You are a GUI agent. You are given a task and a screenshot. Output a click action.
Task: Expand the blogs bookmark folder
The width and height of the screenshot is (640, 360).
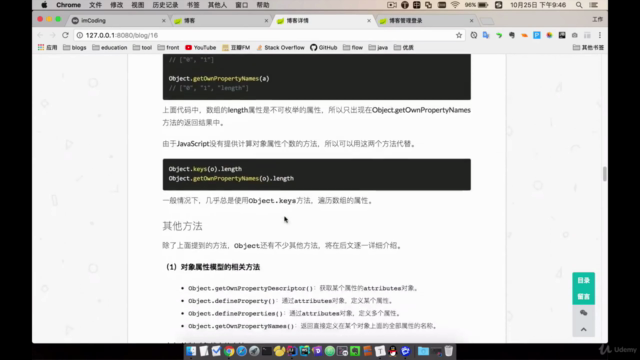click(x=75, y=47)
